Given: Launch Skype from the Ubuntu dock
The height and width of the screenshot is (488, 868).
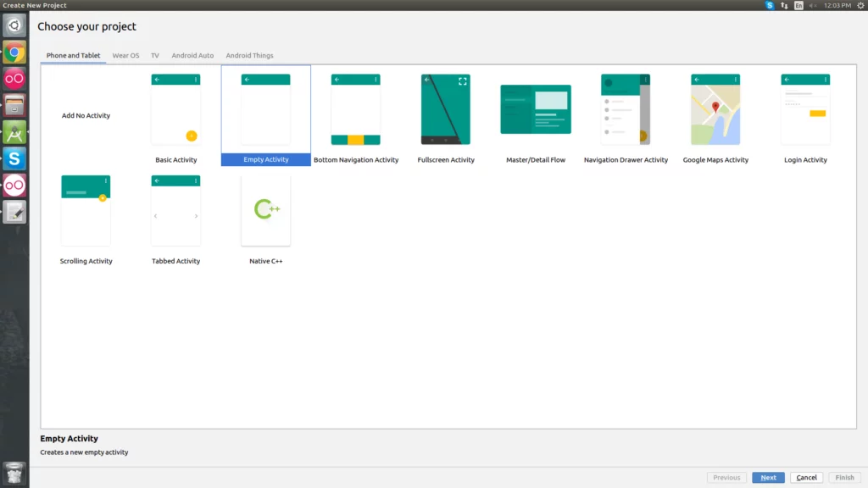Looking at the screenshot, I should [14, 158].
